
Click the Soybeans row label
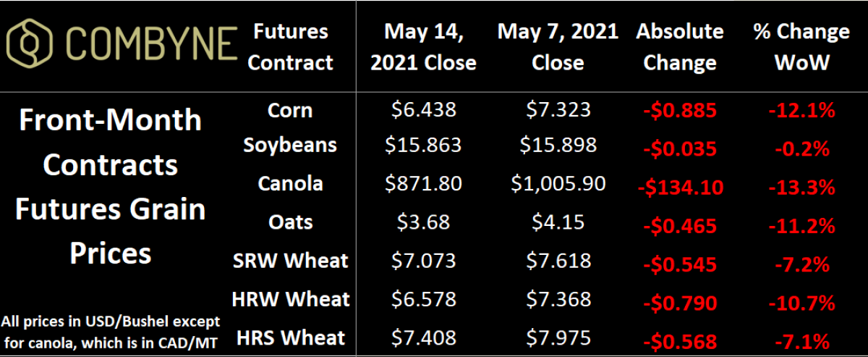[x=290, y=145]
